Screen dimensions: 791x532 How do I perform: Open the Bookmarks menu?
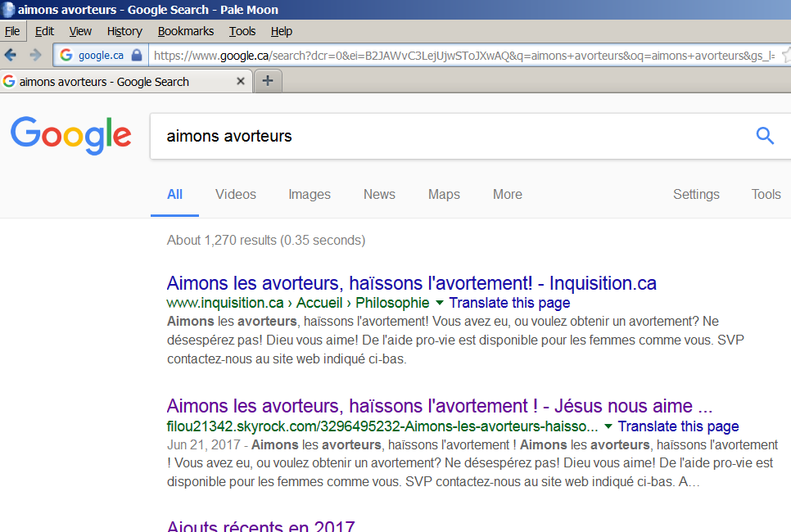(185, 31)
